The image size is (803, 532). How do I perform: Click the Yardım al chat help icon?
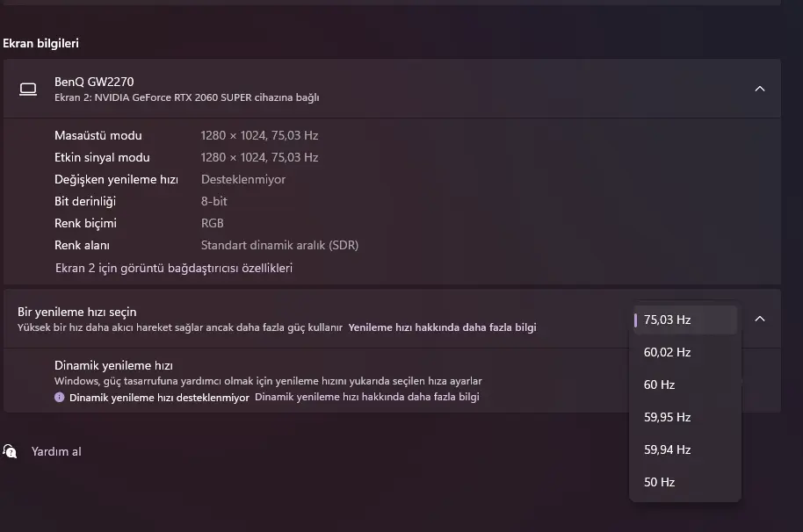(10, 451)
